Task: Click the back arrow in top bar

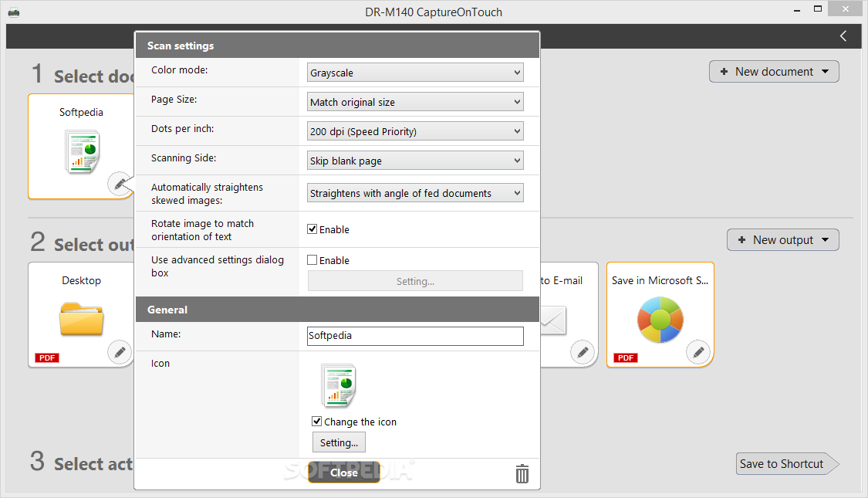Action: (x=843, y=36)
